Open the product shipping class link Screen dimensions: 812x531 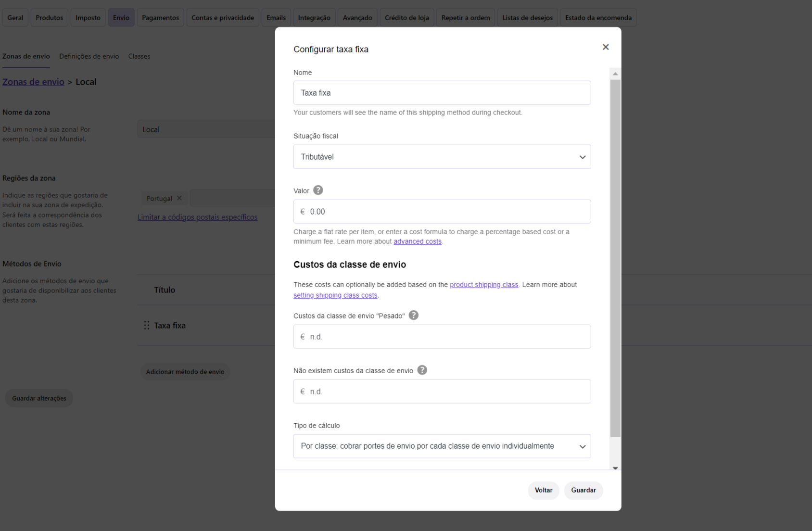point(484,285)
